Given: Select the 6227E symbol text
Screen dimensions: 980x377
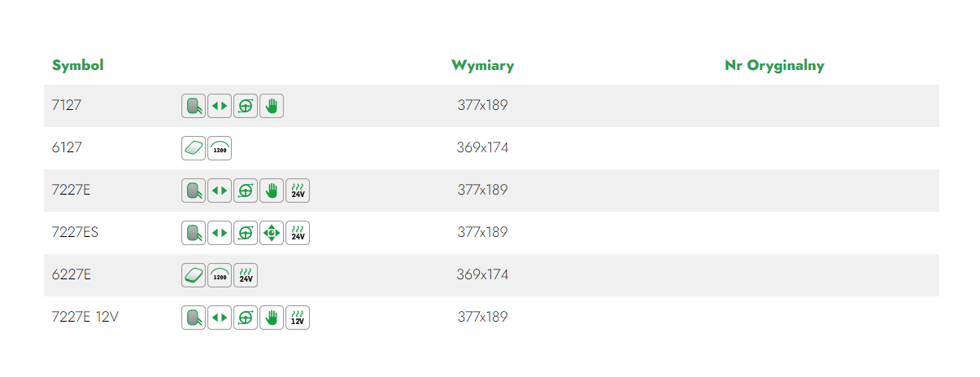Looking at the screenshot, I should click(x=72, y=274).
